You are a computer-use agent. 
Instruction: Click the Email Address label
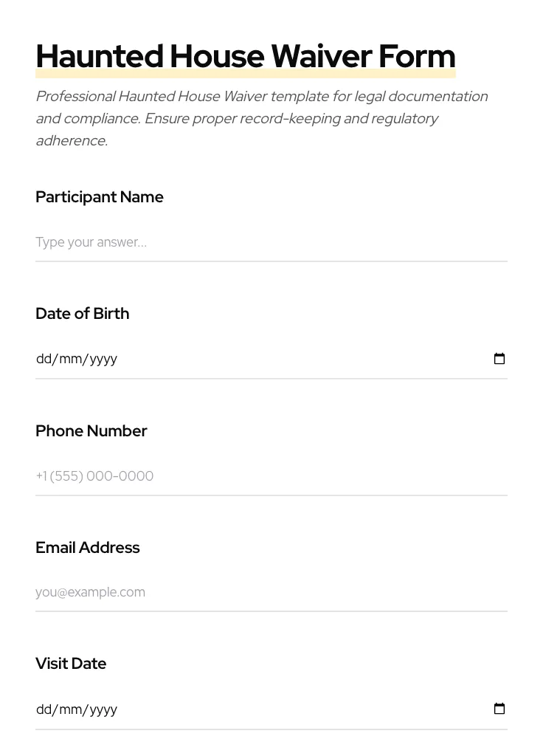(88, 548)
